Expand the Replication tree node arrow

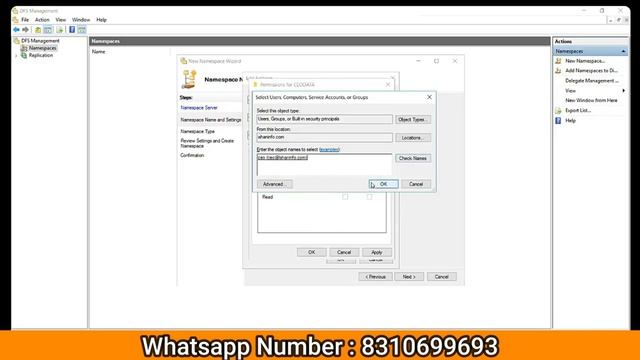[16, 56]
